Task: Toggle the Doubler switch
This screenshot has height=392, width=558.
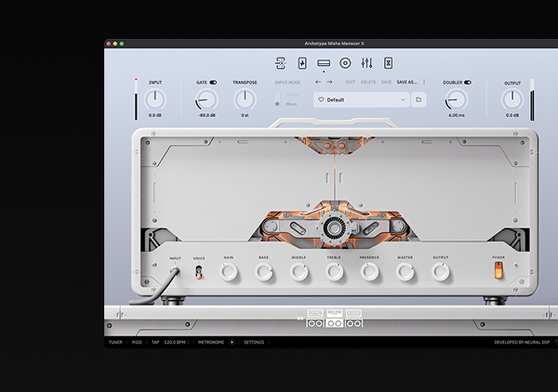Action: pos(468,82)
